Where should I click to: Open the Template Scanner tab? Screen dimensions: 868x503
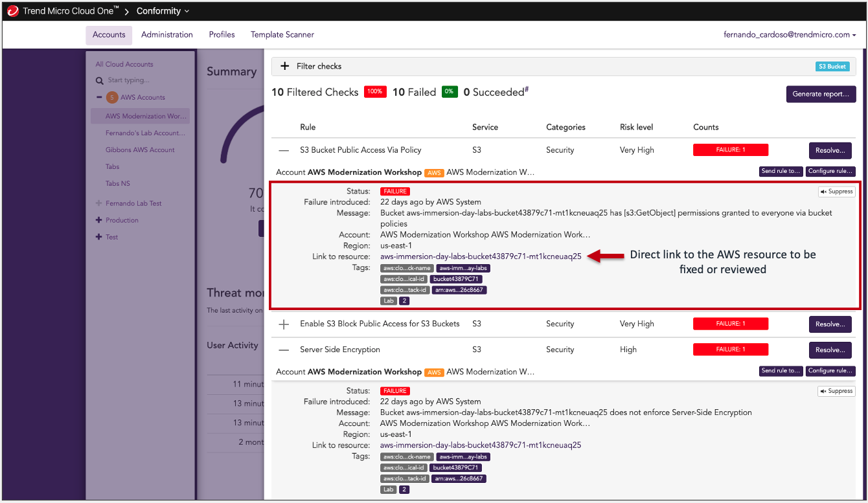tap(282, 35)
